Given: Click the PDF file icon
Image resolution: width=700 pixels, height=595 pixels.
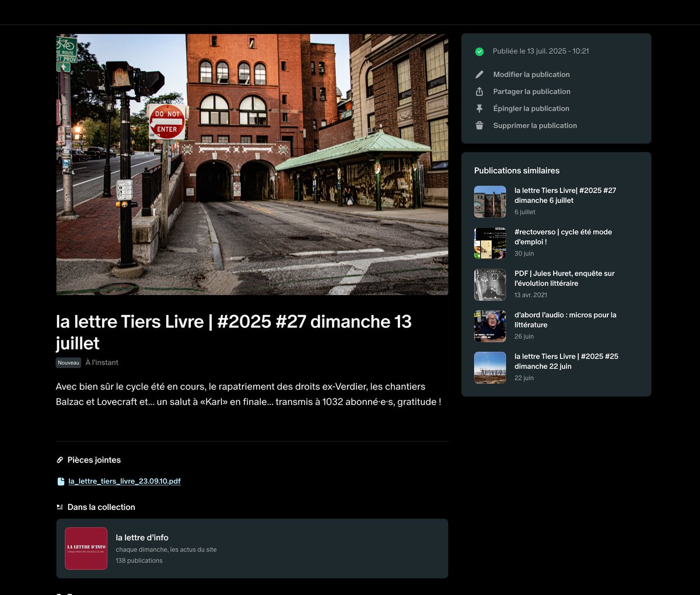Looking at the screenshot, I should tap(61, 481).
